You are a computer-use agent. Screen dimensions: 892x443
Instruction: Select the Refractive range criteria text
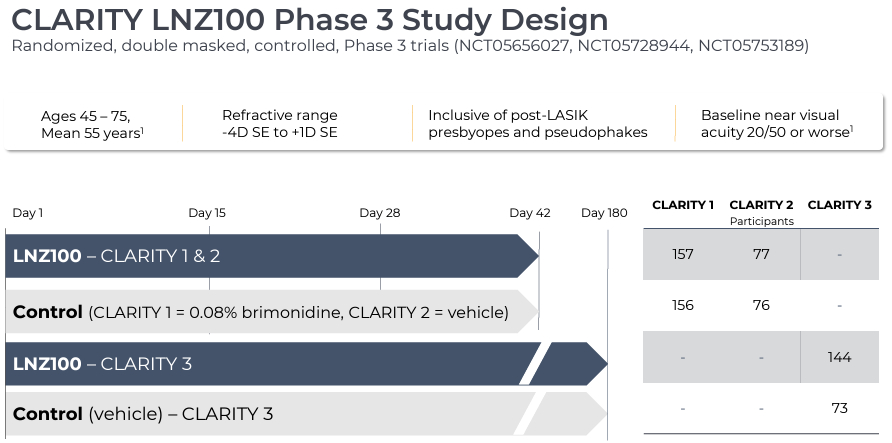coord(280,123)
